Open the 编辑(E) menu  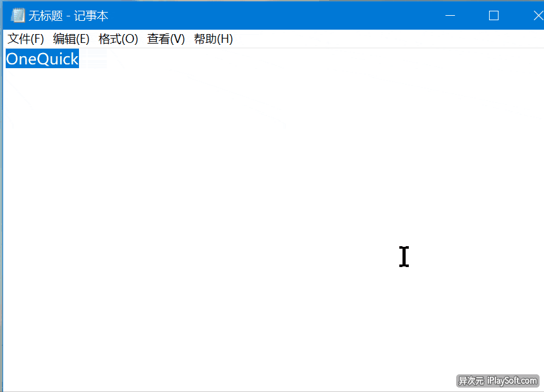(x=71, y=39)
